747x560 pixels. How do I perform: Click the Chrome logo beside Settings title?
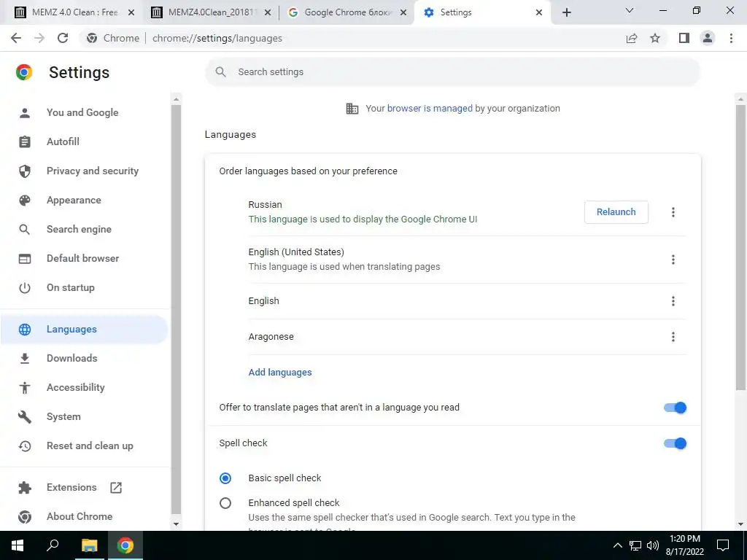(24, 72)
